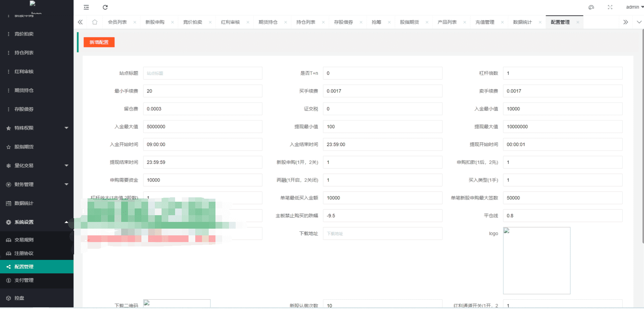Switch to the 产品列表 tab
The height and width of the screenshot is (311, 644).
pos(447,22)
